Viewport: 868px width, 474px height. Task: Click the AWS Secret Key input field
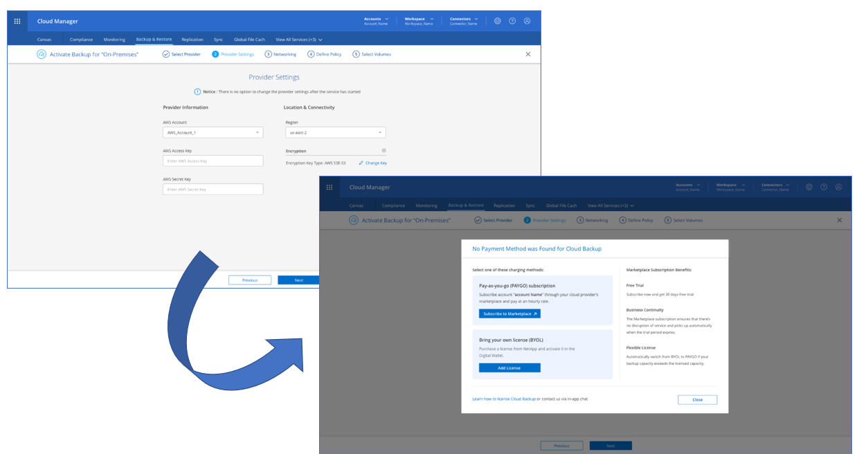click(213, 190)
